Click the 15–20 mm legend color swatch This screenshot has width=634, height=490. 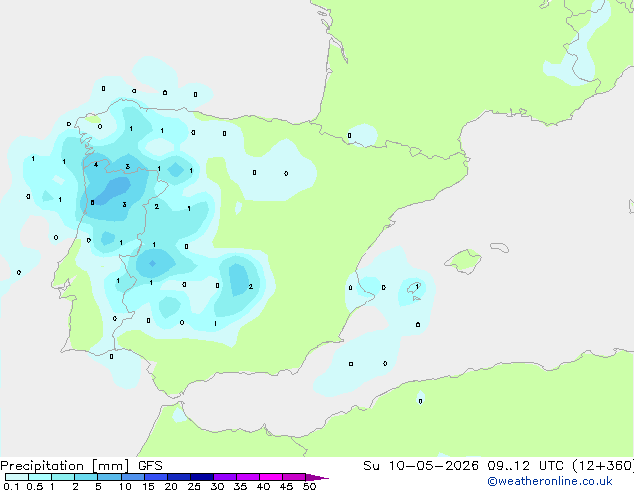point(156,477)
